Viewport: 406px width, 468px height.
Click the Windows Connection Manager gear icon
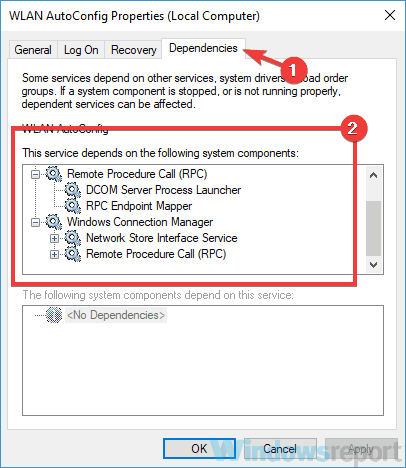(54, 222)
